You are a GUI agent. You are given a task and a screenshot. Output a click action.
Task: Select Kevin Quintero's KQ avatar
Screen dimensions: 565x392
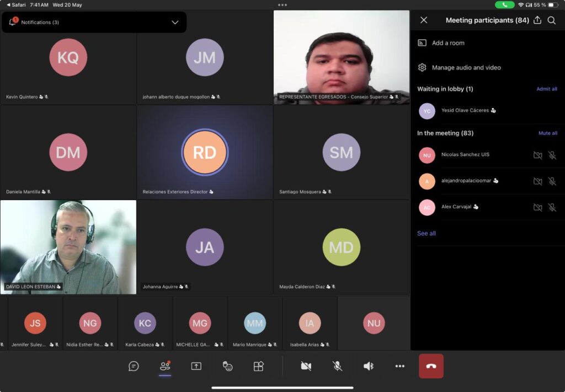(x=68, y=57)
